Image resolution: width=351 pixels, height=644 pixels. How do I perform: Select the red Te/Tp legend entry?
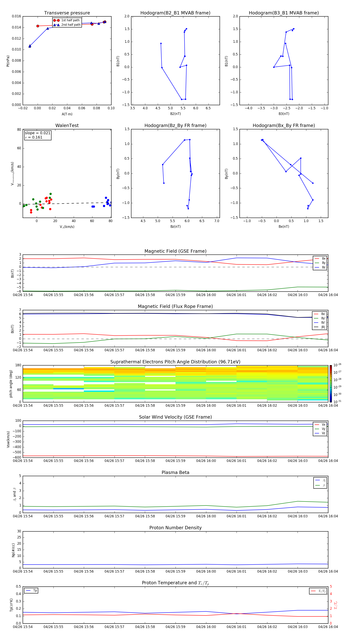coord(318,591)
